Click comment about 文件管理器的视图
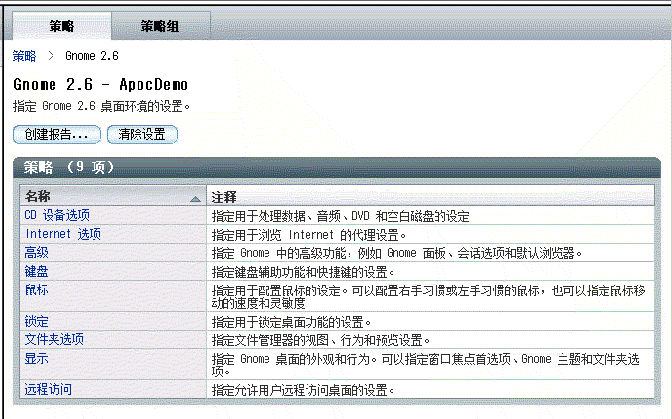 pyautogui.click(x=321, y=341)
